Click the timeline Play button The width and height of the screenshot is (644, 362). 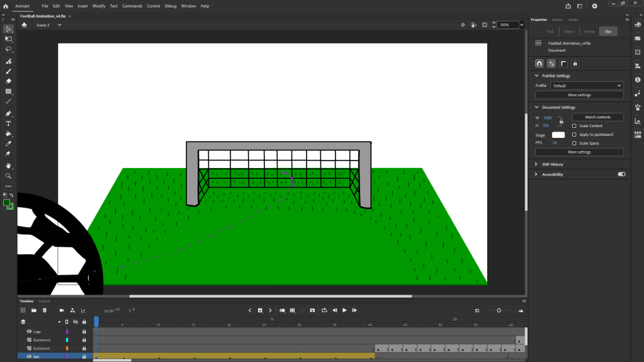344,310
